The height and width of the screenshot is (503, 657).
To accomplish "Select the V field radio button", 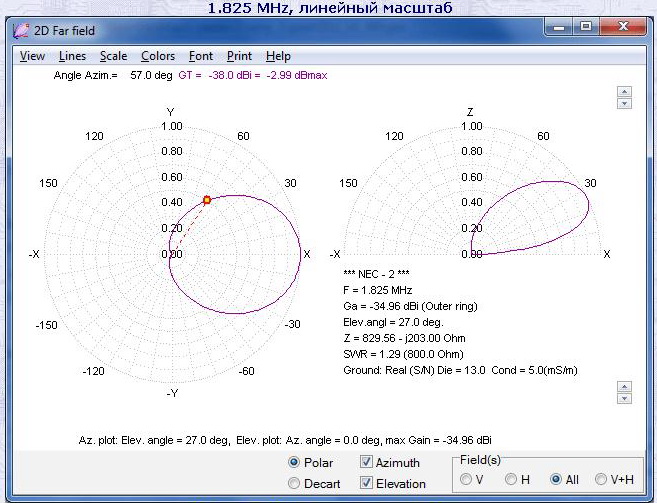I will [467, 480].
